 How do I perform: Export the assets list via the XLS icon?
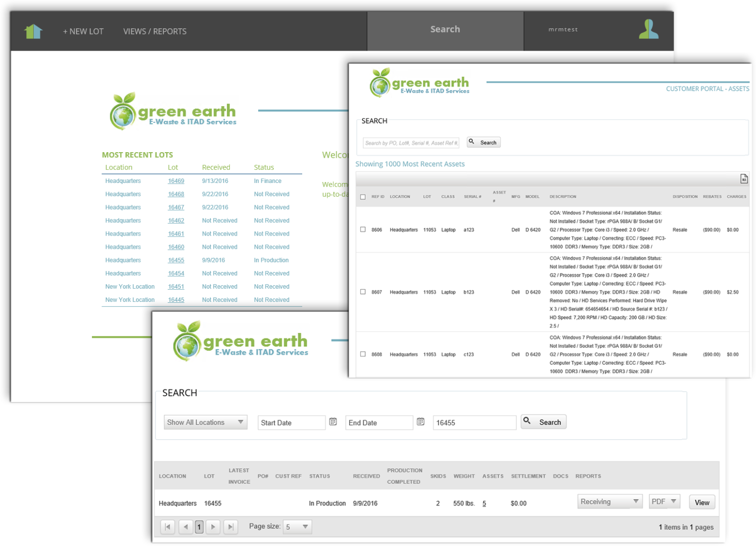[x=743, y=178]
